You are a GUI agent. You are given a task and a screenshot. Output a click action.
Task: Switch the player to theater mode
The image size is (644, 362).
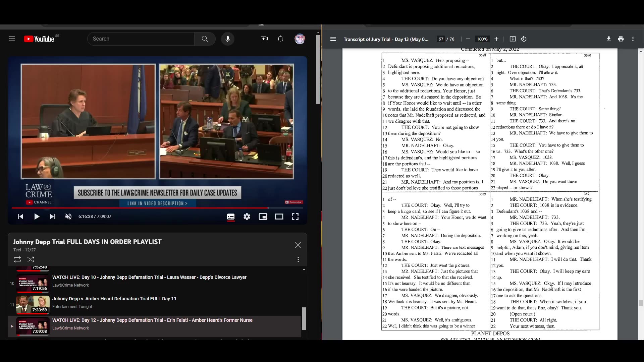click(x=279, y=217)
